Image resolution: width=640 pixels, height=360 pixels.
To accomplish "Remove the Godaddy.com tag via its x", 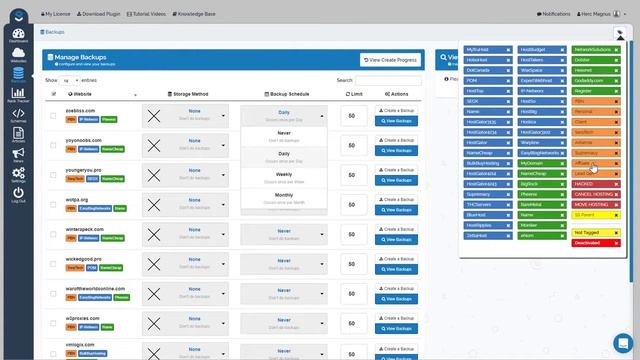I will tap(616, 81).
